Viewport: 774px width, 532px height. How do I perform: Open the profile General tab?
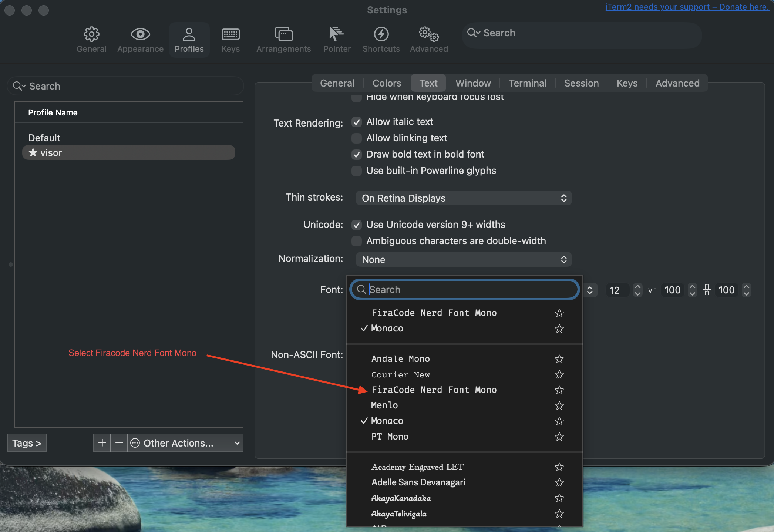tap(337, 83)
